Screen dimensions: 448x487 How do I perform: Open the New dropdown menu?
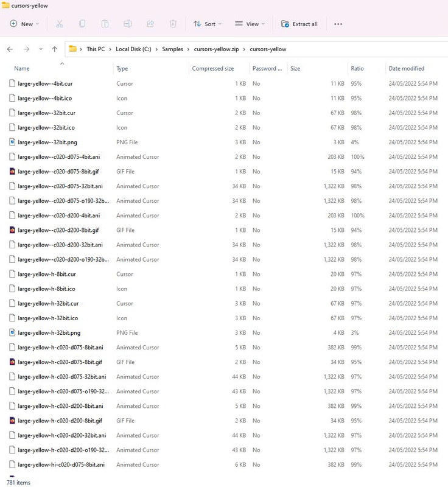[x=24, y=24]
